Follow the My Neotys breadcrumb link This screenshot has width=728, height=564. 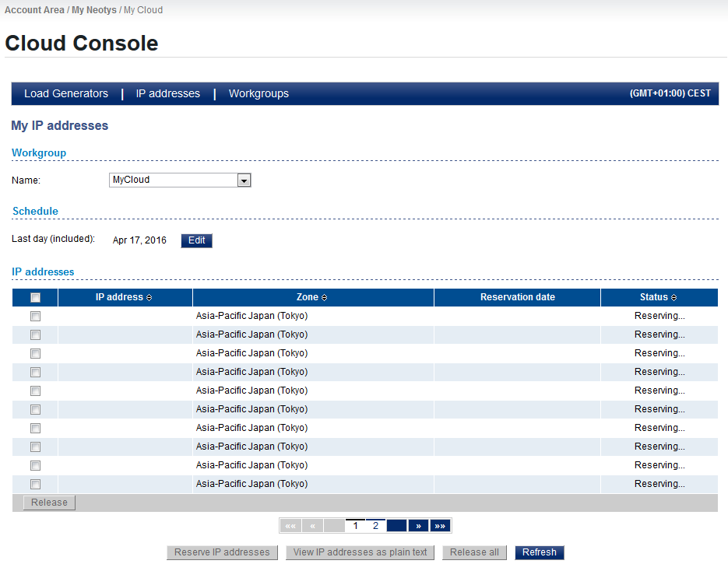pyautogui.click(x=94, y=10)
